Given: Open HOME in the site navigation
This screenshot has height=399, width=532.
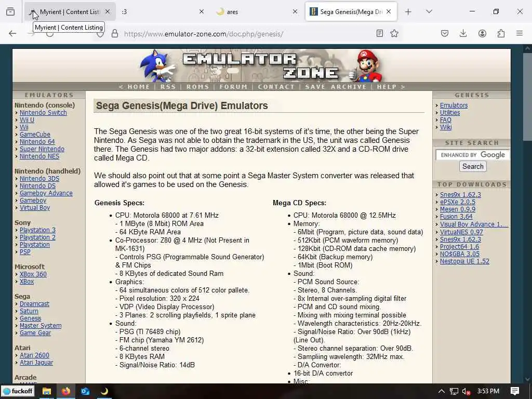Looking at the screenshot, I should (138, 87).
